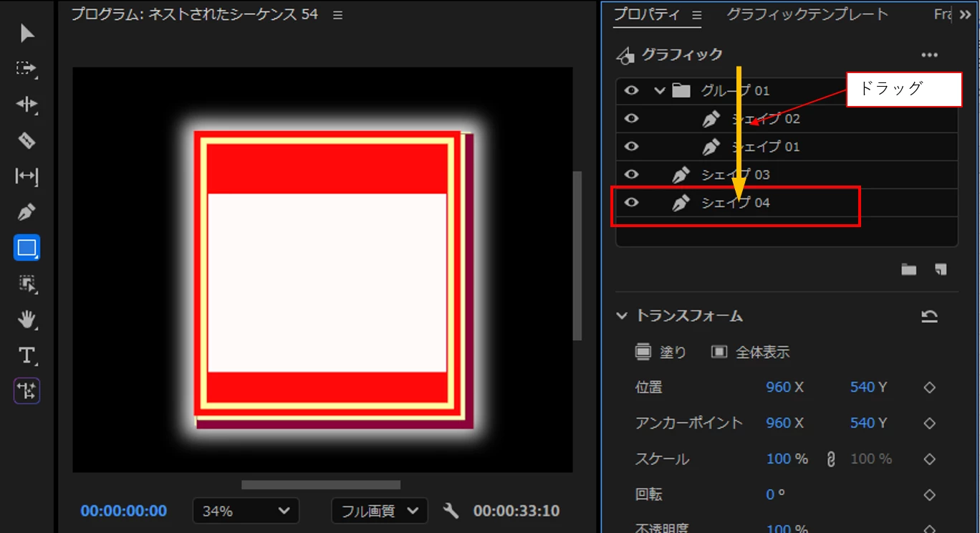The height and width of the screenshot is (533, 980).
Task: Open the 34% zoom level dropdown
Action: coord(246,511)
